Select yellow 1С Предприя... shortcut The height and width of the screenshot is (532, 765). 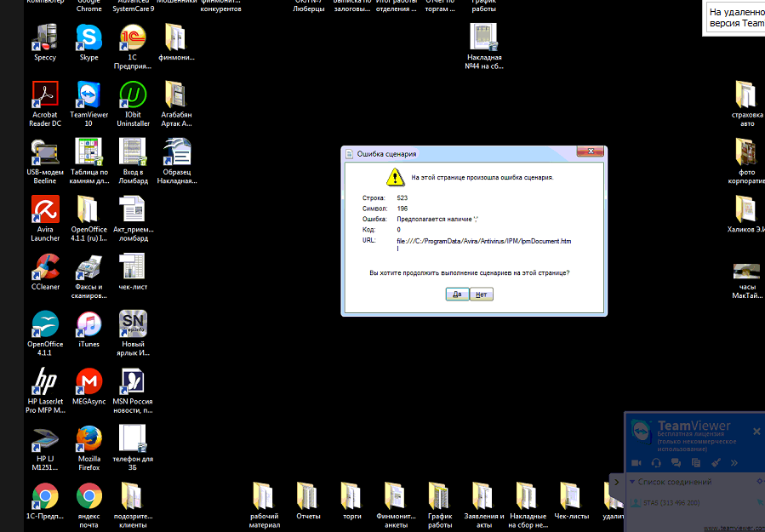pyautogui.click(x=133, y=47)
